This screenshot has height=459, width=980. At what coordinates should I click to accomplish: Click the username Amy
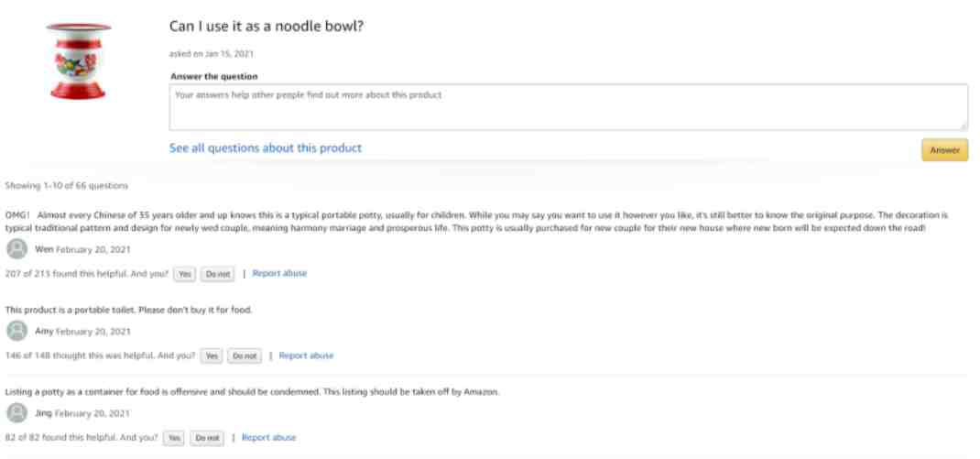click(x=44, y=331)
